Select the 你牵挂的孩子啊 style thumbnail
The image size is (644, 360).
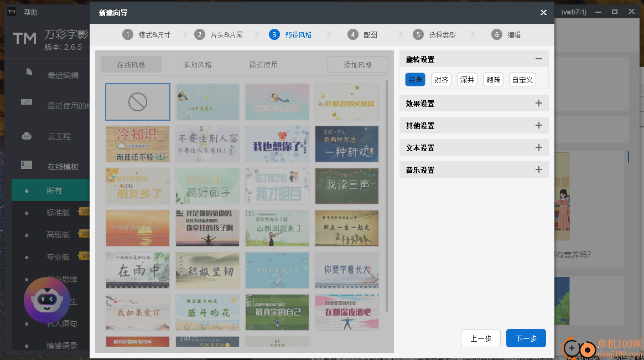207,228
